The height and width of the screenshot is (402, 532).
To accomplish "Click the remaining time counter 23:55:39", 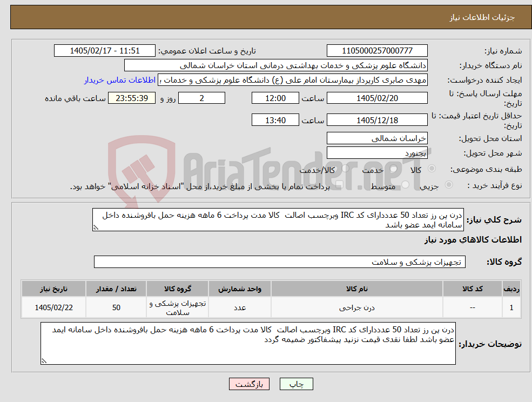I will click(132, 98).
